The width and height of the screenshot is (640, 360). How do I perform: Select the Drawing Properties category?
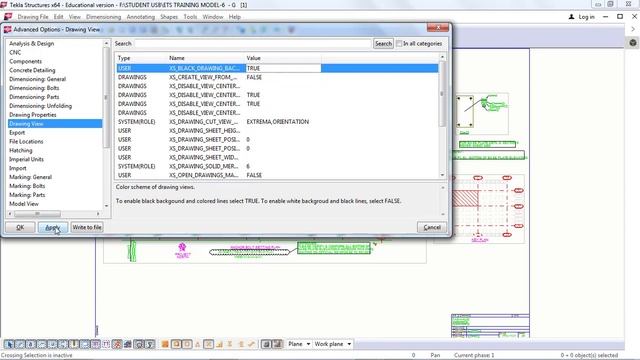[x=33, y=115]
